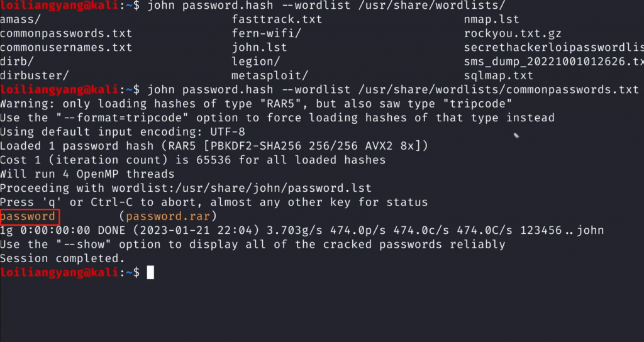This screenshot has width=644, height=342.
Task: Click the sms_dump_20221001012626 file entry
Action: pos(553,62)
